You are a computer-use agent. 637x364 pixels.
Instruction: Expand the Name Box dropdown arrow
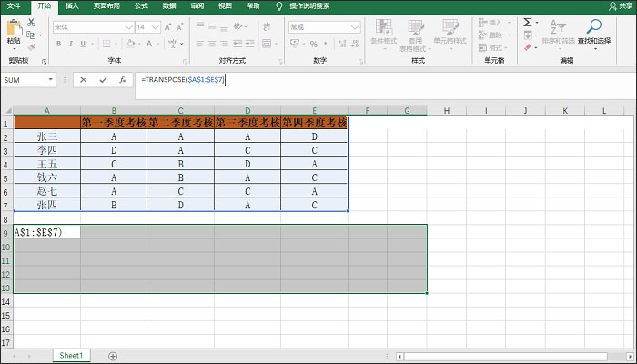[50, 80]
